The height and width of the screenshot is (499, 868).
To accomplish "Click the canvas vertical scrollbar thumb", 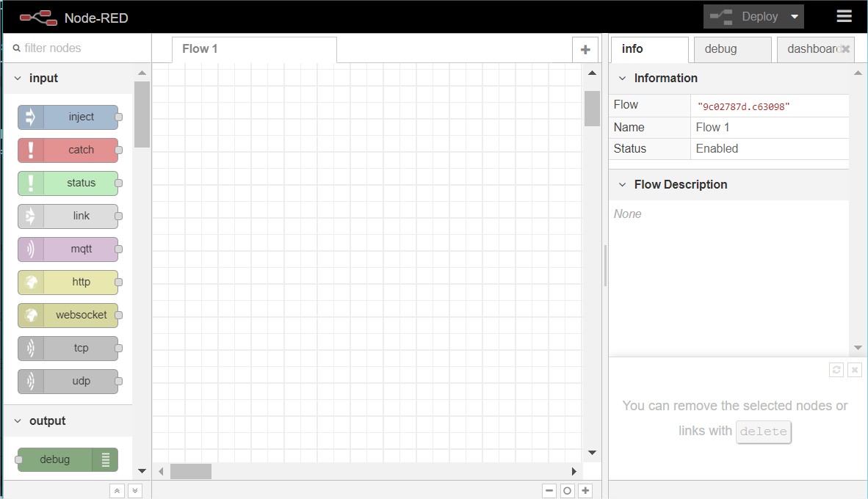I will (592, 109).
